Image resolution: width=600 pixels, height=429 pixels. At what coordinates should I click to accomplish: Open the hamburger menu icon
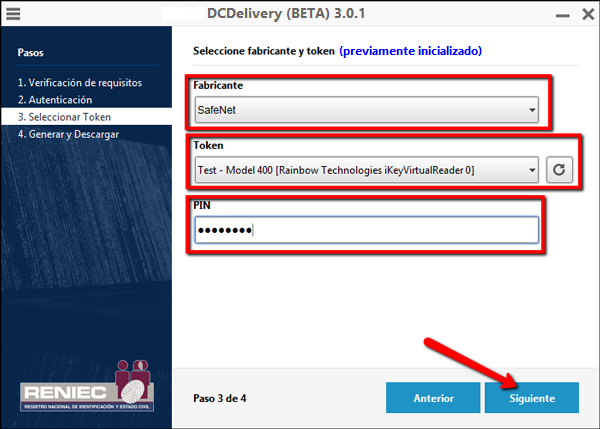coord(15,14)
